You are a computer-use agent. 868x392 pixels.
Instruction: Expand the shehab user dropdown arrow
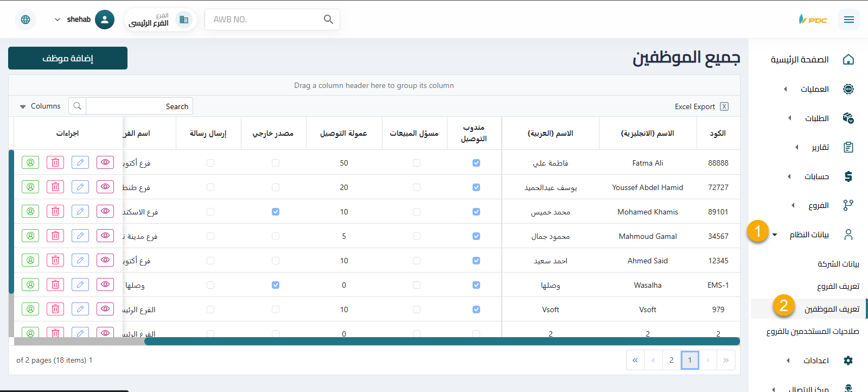58,20
